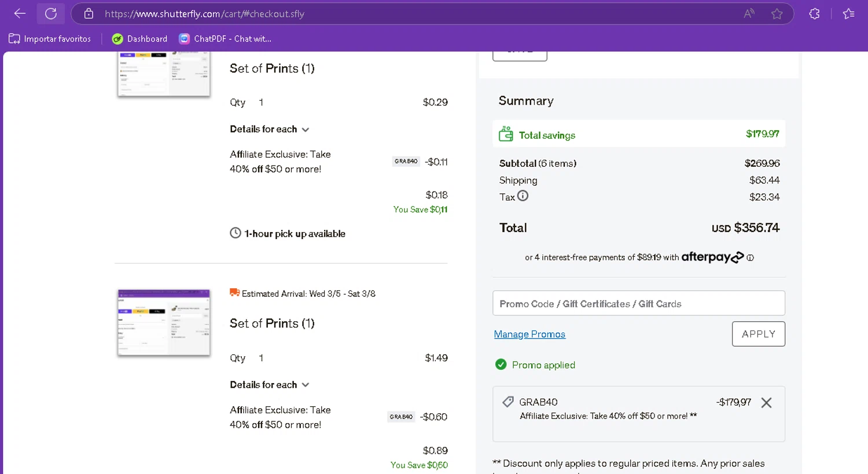The width and height of the screenshot is (868, 474).
Task: Expand Details for each on $1.49 print
Action: pos(269,385)
